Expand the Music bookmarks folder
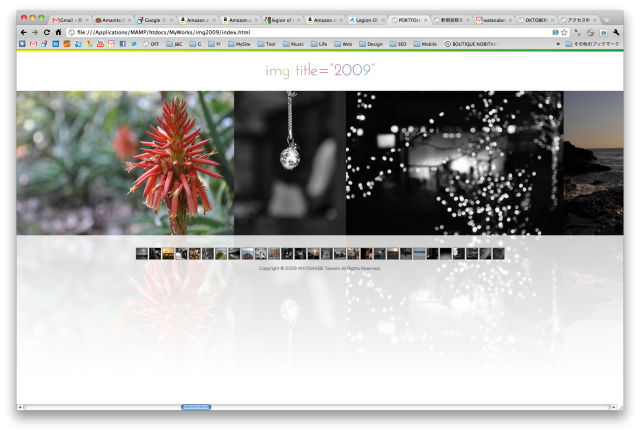This screenshot has height=433, width=640. [293, 44]
